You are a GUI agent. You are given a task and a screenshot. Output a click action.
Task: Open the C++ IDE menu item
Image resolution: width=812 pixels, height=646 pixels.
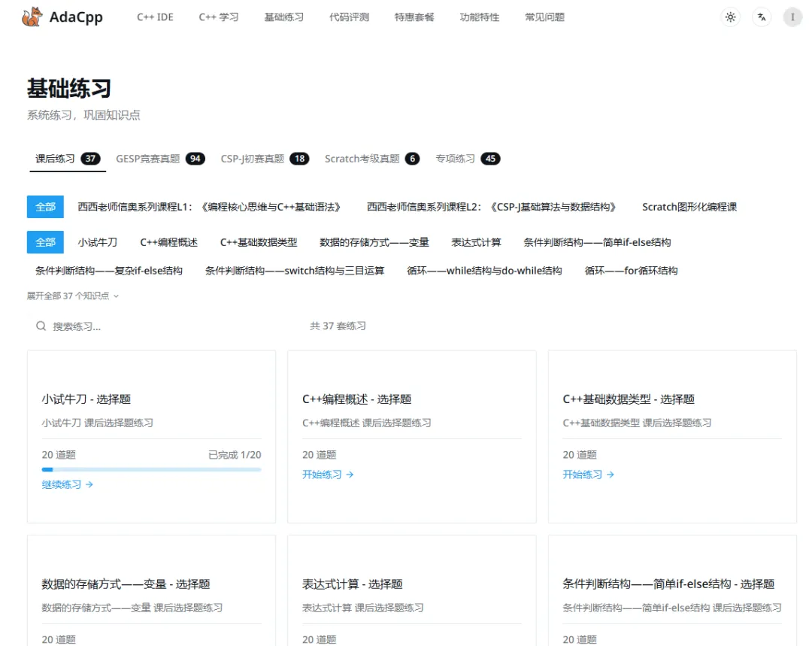pos(155,17)
